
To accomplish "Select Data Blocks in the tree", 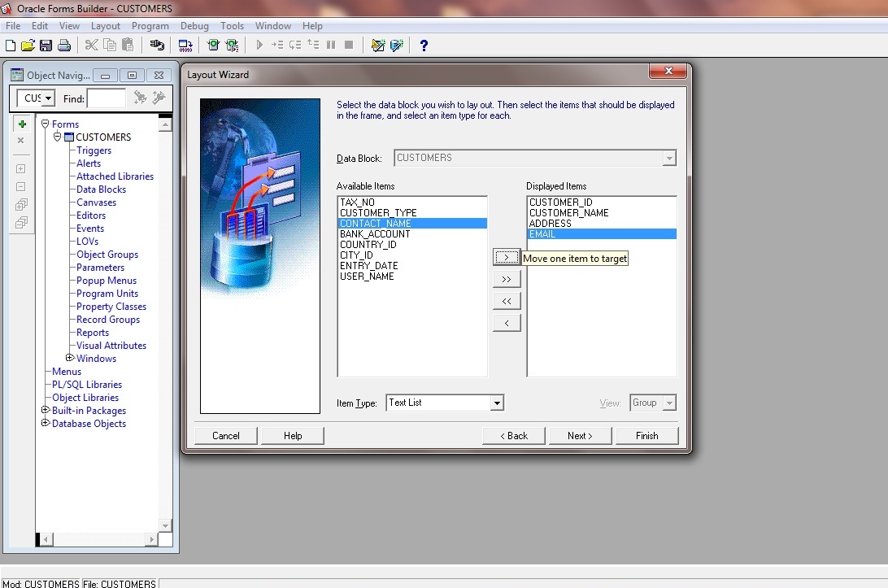I will (x=102, y=189).
